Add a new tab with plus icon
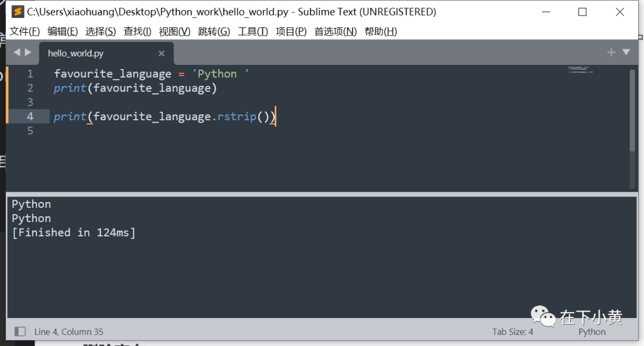The height and width of the screenshot is (346, 644). pos(611,52)
